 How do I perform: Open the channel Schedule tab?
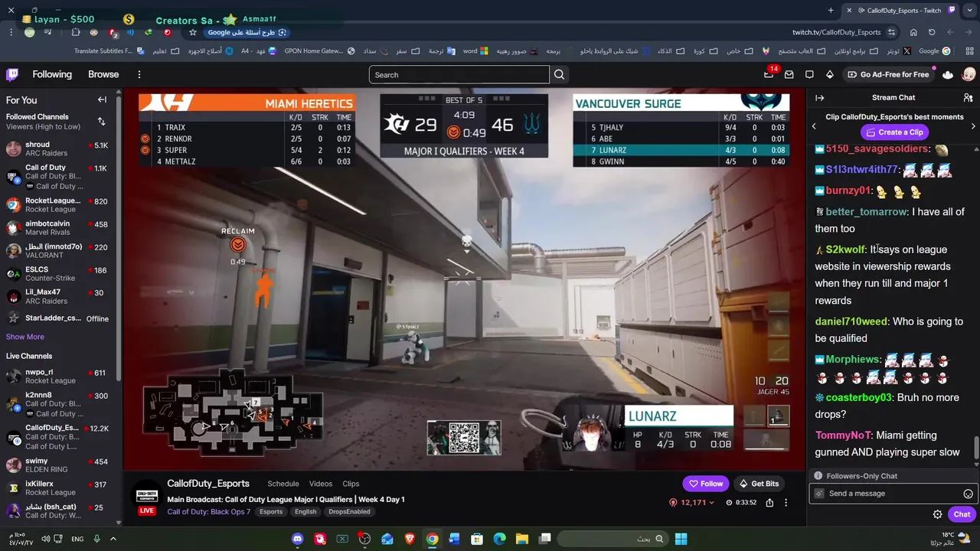tap(283, 484)
